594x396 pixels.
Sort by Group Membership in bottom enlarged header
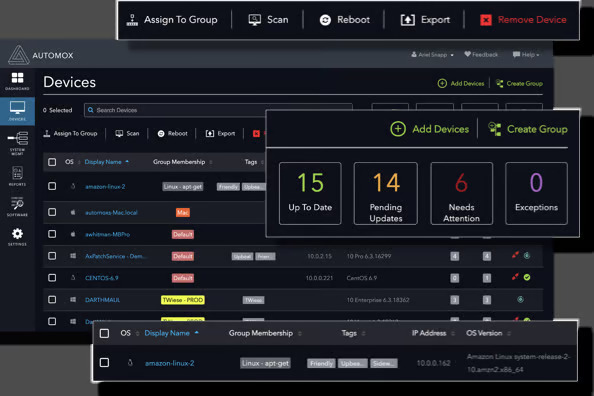click(x=265, y=333)
